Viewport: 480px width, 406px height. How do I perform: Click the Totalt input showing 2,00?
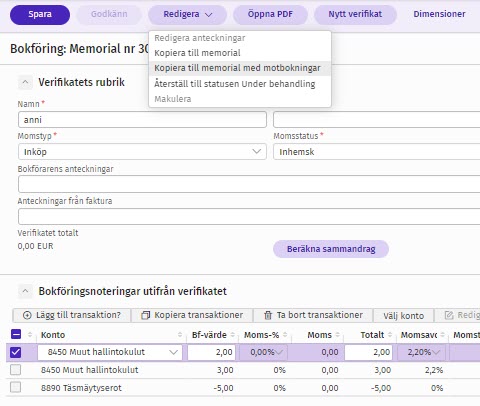(369, 352)
